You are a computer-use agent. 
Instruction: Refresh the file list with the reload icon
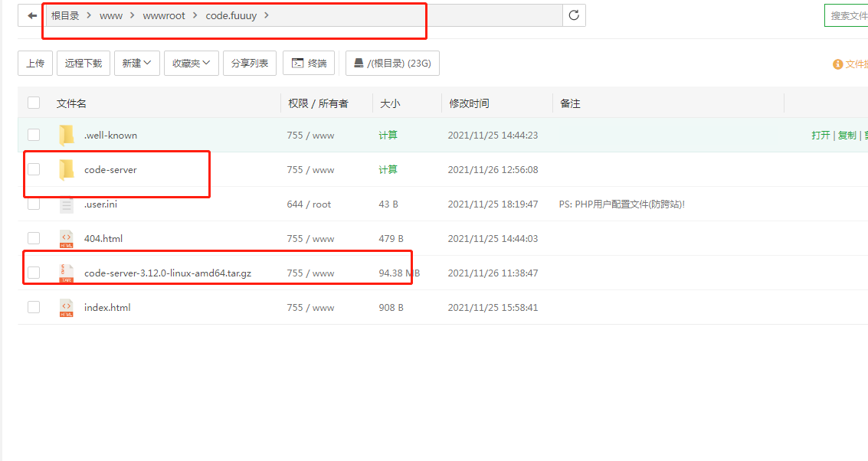coord(574,15)
